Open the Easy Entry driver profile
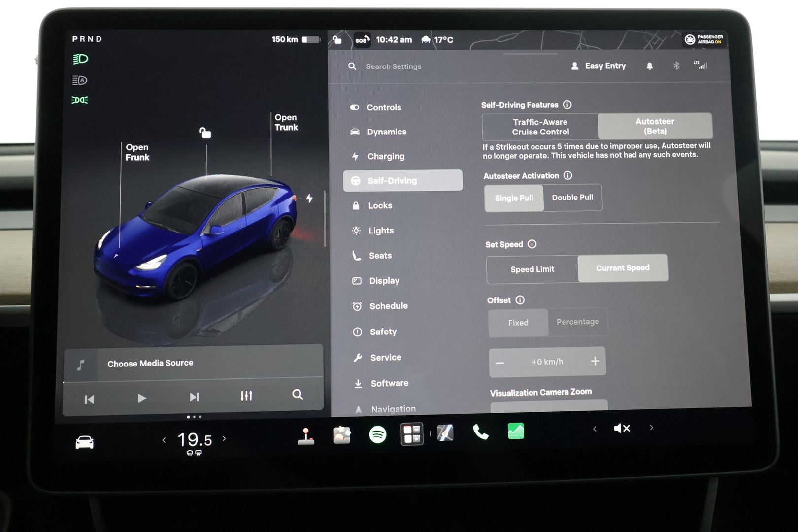This screenshot has width=798, height=532. coord(598,66)
